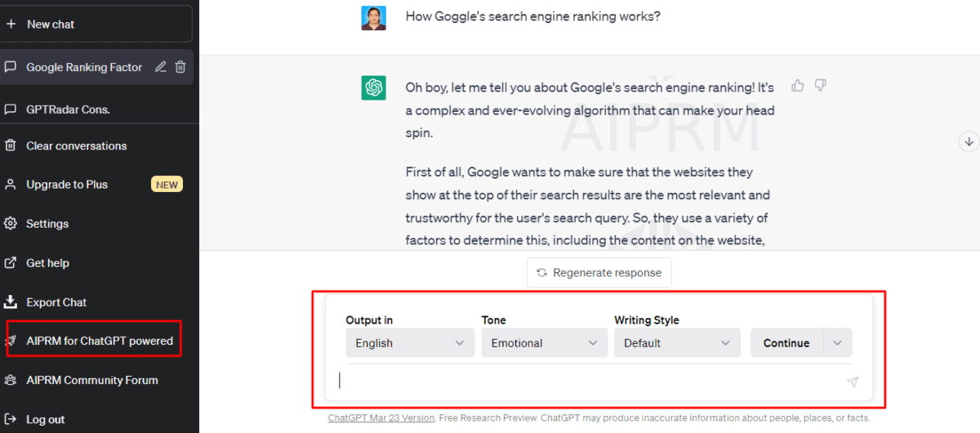The image size is (980, 433).
Task: Click the thumbs up icon on the response
Action: pos(798,86)
